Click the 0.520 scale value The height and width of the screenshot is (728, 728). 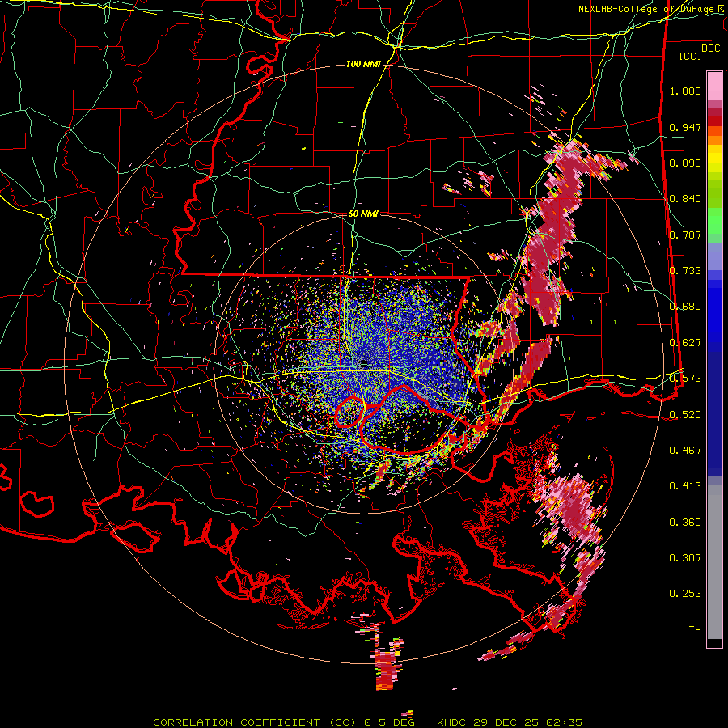[685, 414]
